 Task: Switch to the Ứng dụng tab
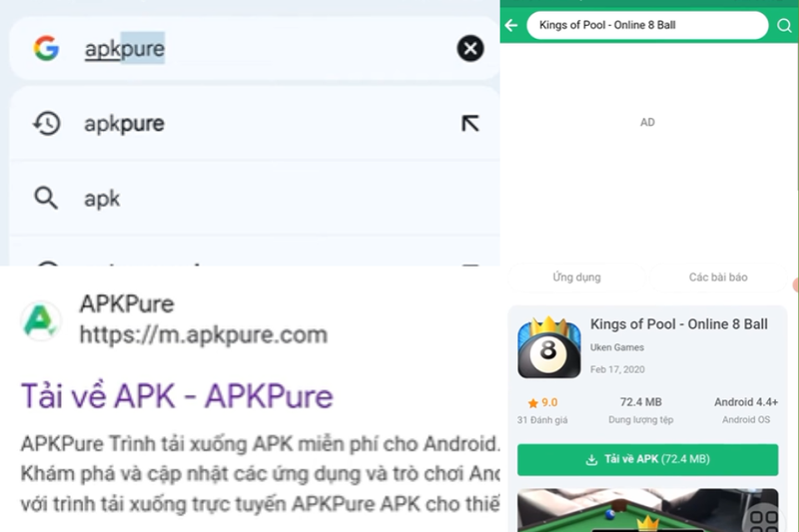click(577, 276)
